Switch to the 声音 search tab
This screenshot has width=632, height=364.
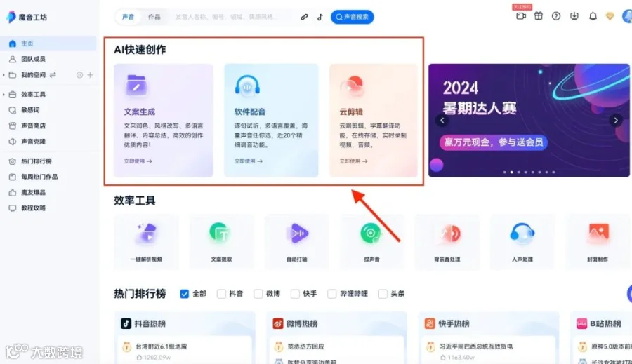pyautogui.click(x=129, y=17)
